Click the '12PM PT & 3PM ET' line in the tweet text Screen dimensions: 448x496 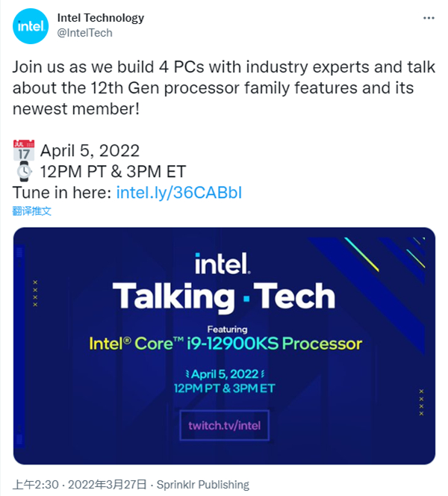click(x=112, y=170)
